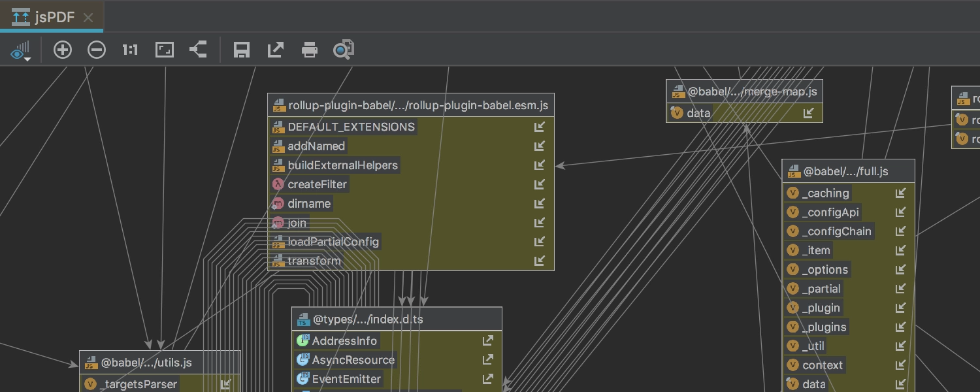The width and height of the screenshot is (980, 392).
Task: Select the jsPDF tab
Action: pos(52,17)
